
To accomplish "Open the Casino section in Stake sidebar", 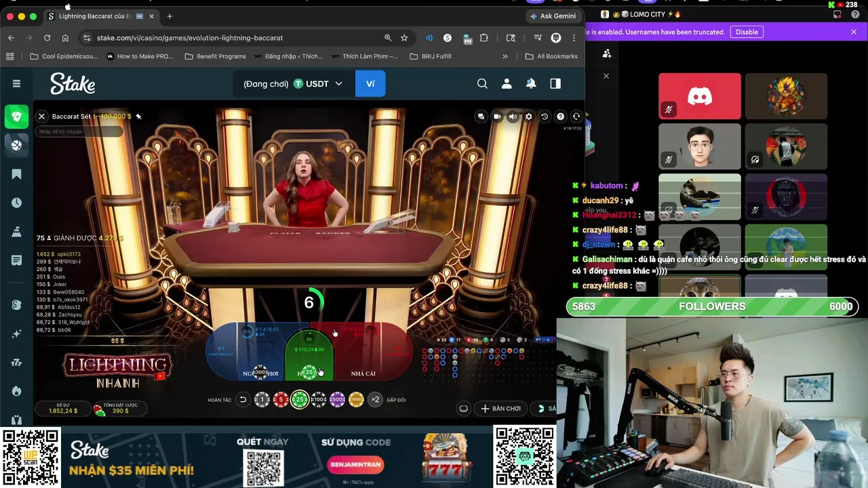I will click(16, 117).
